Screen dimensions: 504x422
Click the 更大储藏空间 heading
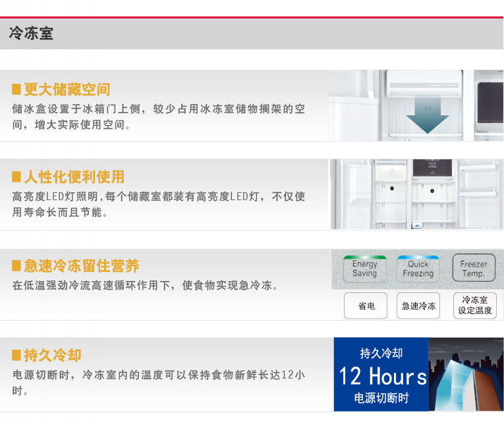click(67, 90)
